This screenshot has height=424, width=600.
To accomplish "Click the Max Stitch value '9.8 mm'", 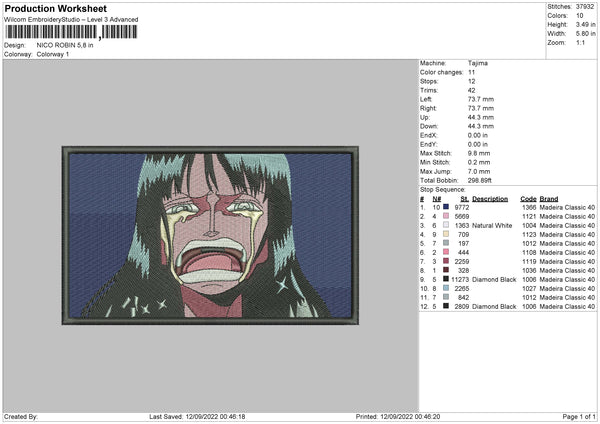I will click(479, 153).
